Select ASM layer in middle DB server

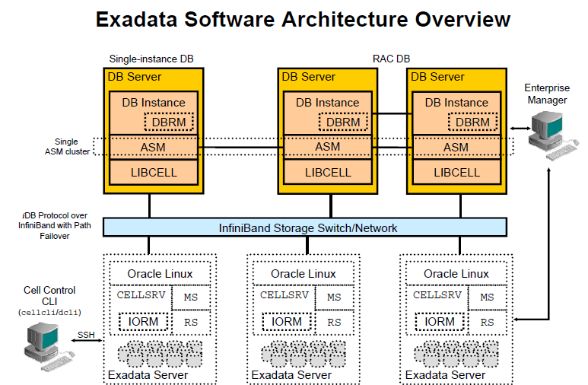[x=327, y=147]
